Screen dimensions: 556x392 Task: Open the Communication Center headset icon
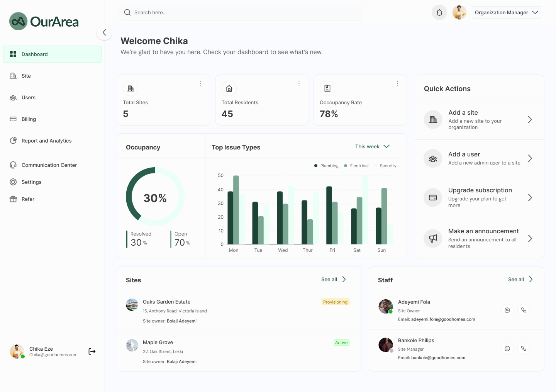point(14,165)
